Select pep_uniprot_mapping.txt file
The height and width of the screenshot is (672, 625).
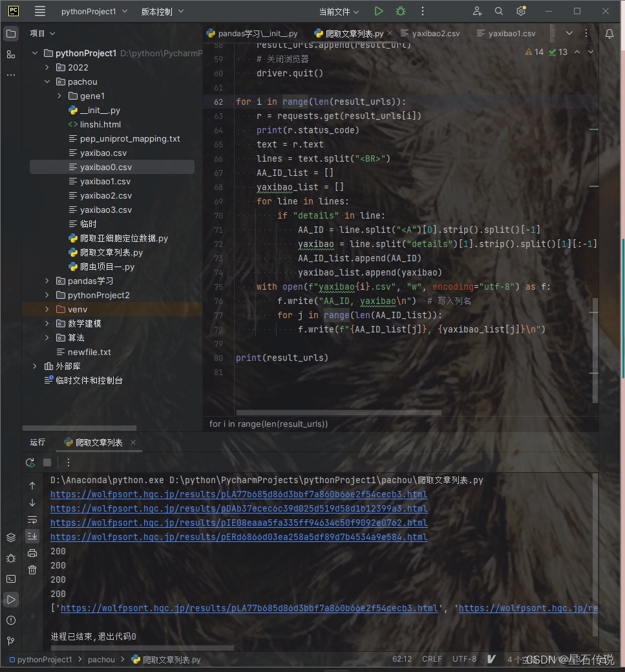point(130,138)
